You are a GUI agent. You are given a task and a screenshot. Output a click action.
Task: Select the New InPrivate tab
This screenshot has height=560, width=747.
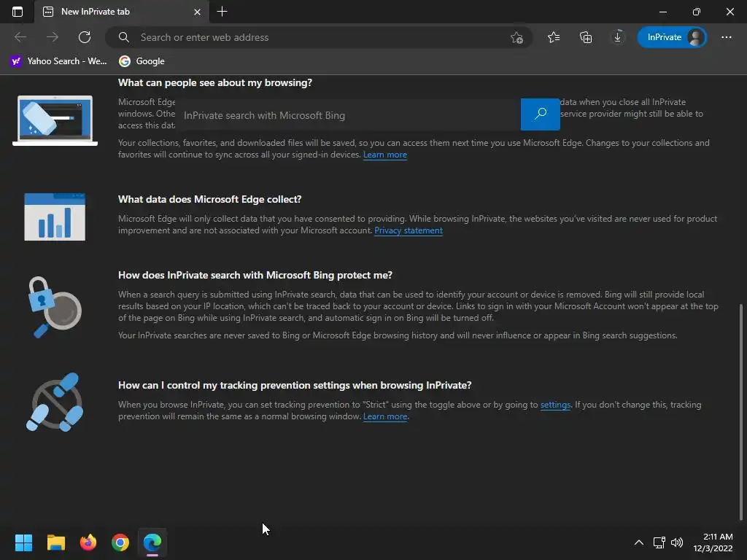[x=122, y=12]
